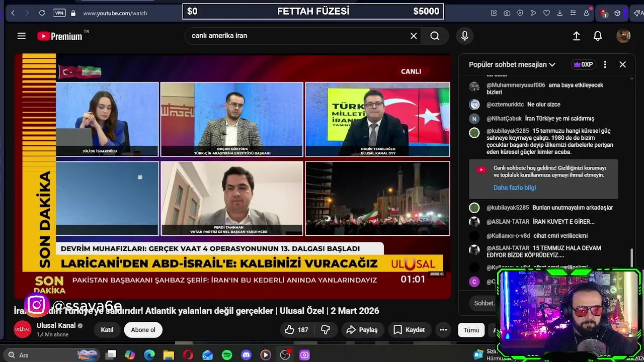Open the purple camera app taskbar icon
Image resolution: width=644 pixels, height=362 pixels.
tap(304, 355)
